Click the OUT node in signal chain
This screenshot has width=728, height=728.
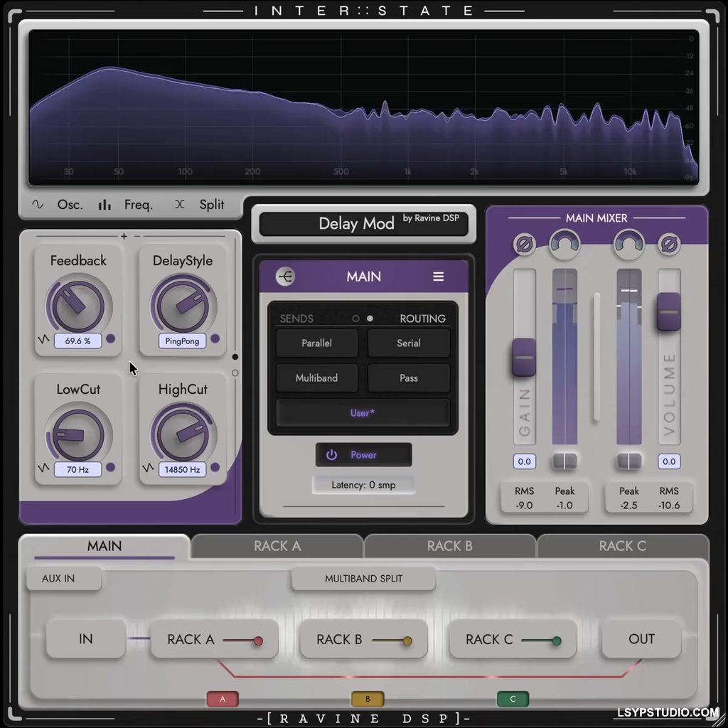tap(642, 639)
